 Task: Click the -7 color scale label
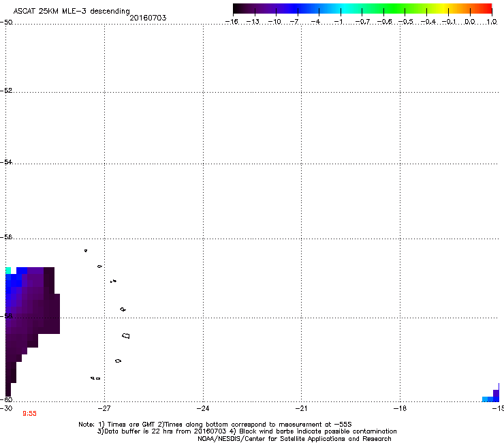pos(294,22)
